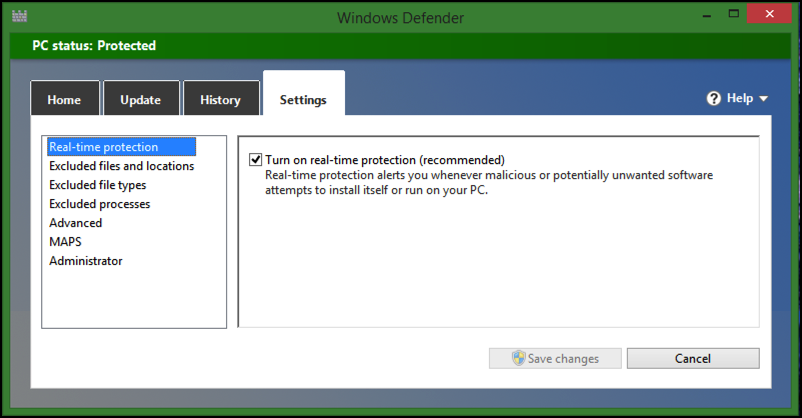802x418 pixels.
Task: Click the real-time protection description text
Action: click(489, 183)
